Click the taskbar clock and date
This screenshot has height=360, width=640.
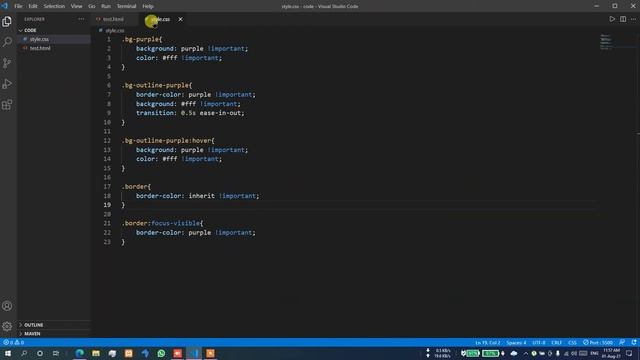tap(611, 353)
